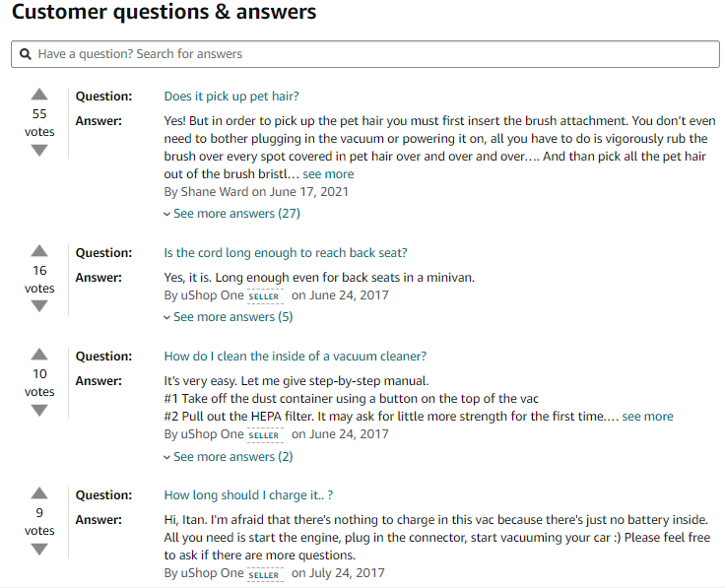
Task: Click 'see more' in HEPA filter answer
Action: [647, 417]
